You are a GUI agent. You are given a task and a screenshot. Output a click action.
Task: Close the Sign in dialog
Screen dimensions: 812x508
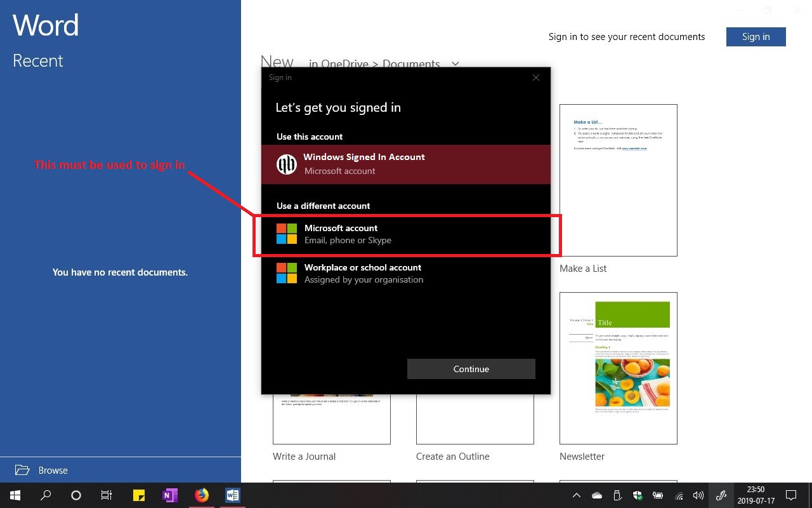[x=536, y=77]
